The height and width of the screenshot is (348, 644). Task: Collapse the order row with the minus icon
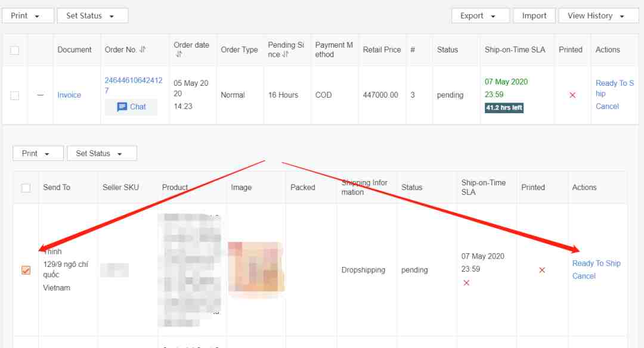41,95
